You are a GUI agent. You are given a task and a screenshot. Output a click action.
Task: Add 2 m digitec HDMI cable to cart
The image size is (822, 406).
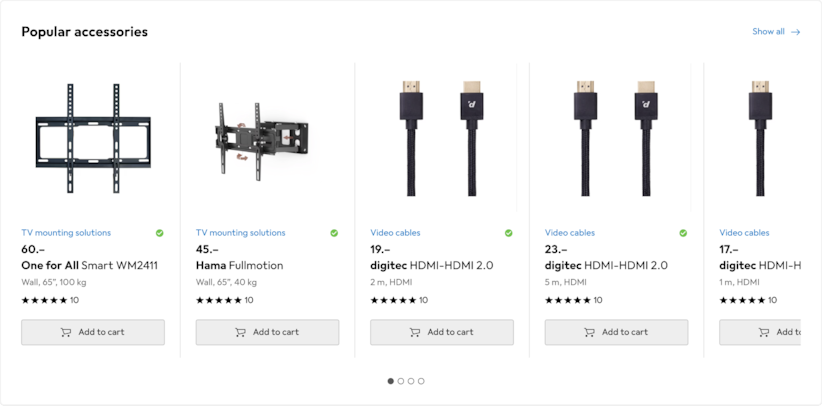pyautogui.click(x=442, y=332)
